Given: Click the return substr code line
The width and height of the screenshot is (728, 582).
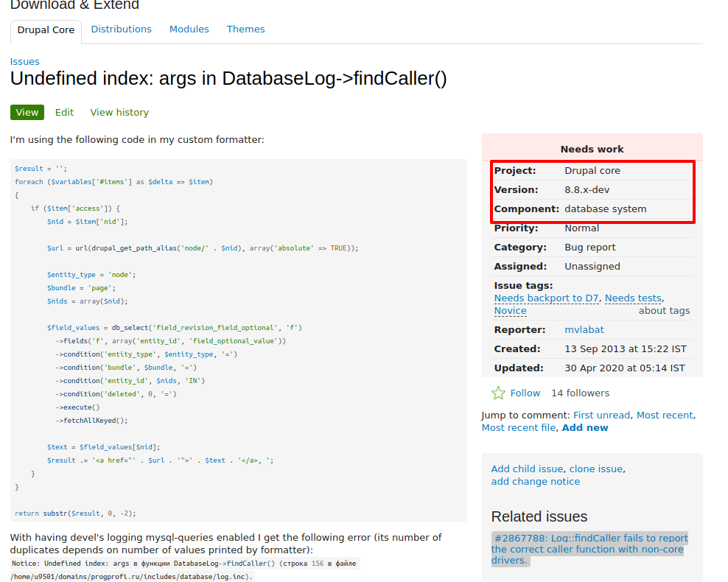Looking at the screenshot, I should (75, 513).
